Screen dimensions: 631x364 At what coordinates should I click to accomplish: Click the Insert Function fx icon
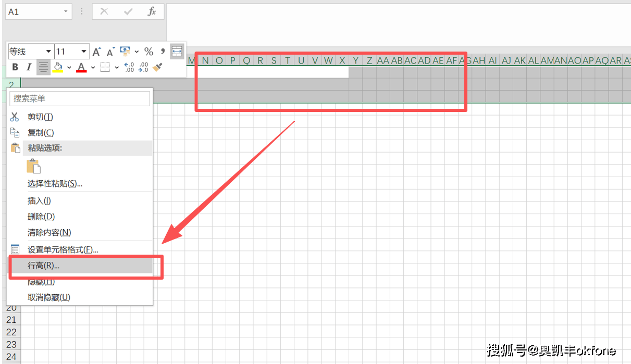pyautogui.click(x=152, y=11)
